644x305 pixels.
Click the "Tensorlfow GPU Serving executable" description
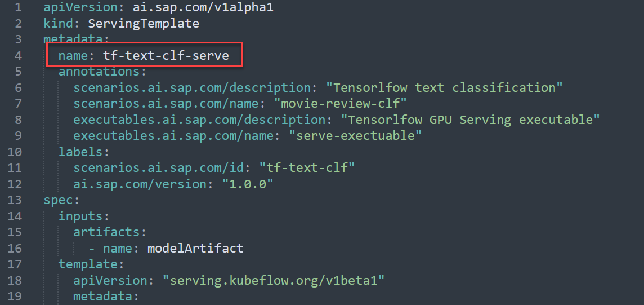tap(470, 120)
